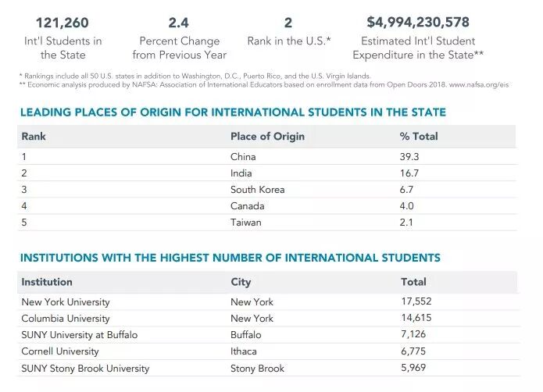Select the 14,615 total value
543x392 pixels.
click(416, 318)
